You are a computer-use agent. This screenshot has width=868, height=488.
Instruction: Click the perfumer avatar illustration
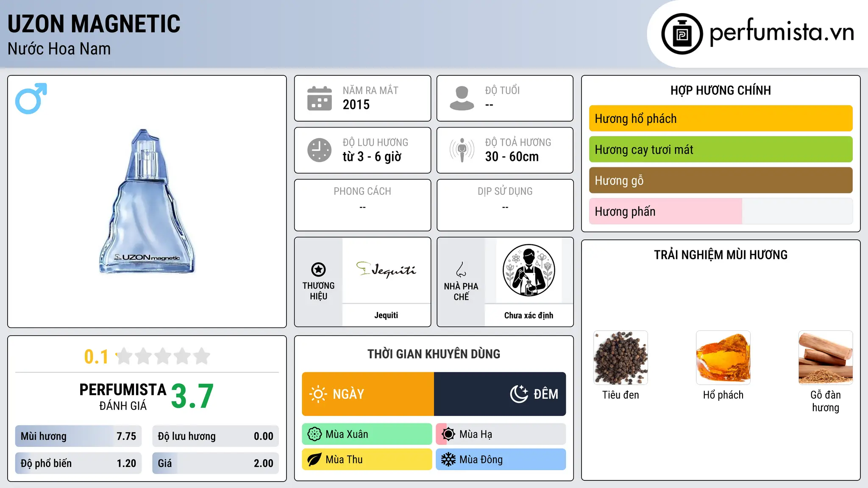coord(529,270)
